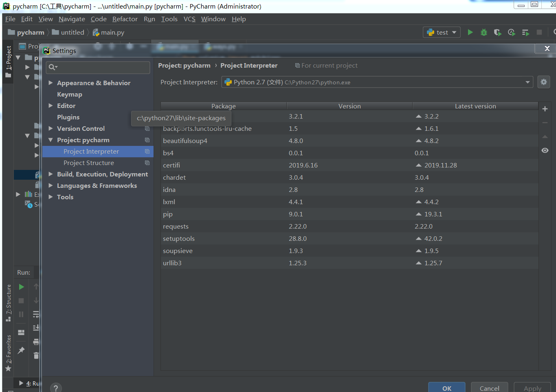
Task: Open the concurrency diagram run icon
Action: tap(525, 32)
